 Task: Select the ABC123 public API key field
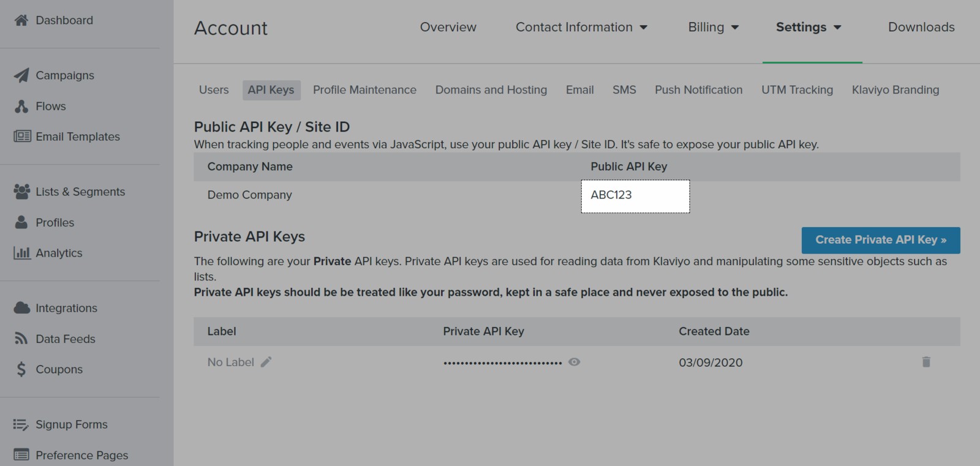pos(635,196)
